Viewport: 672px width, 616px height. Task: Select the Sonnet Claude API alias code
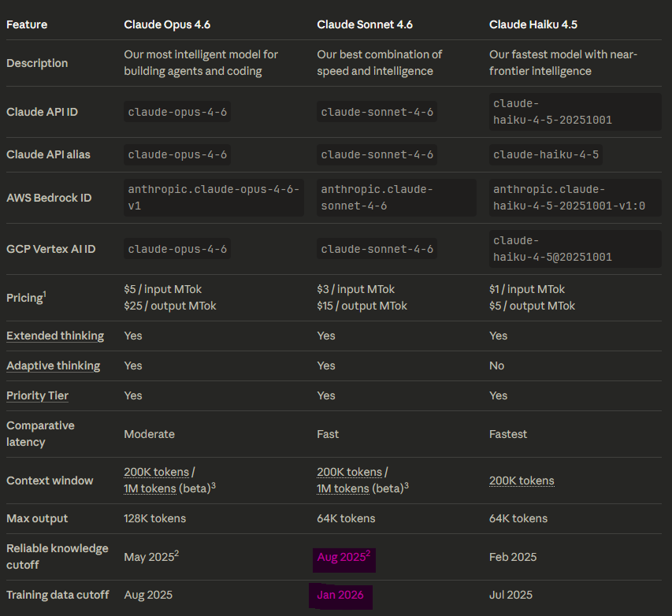(x=377, y=154)
